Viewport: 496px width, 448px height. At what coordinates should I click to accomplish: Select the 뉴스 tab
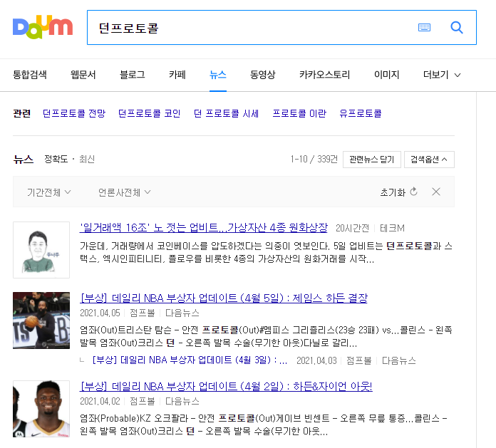click(218, 75)
